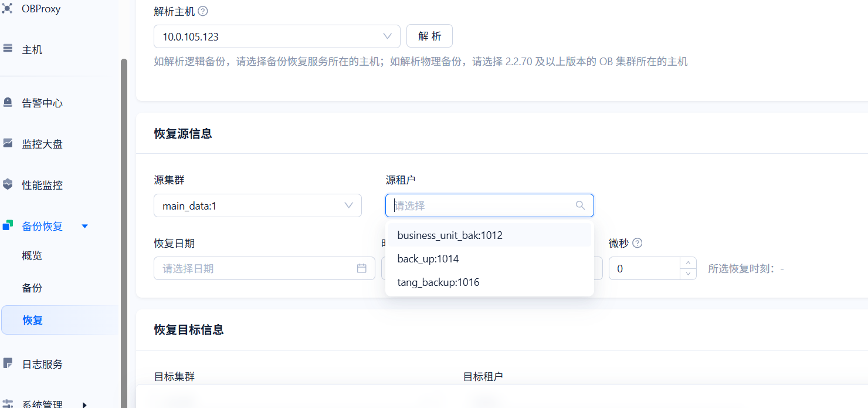Collapse the 备份恢复 menu arrow

(x=84, y=226)
